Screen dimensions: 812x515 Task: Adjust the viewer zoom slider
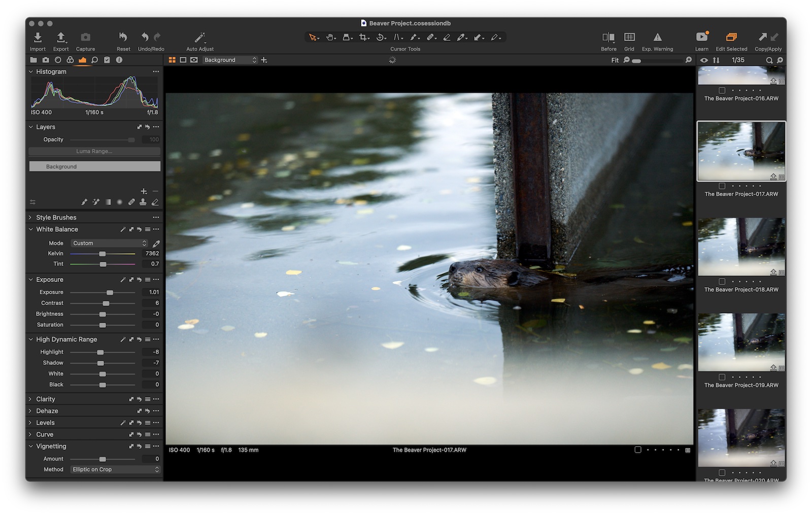[657, 60]
